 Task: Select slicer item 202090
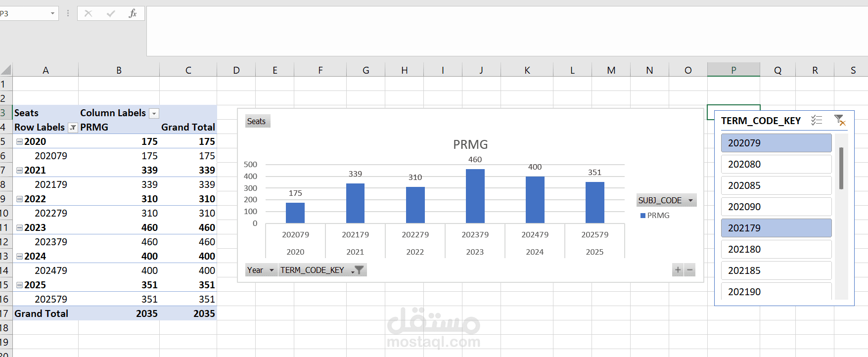(776, 207)
